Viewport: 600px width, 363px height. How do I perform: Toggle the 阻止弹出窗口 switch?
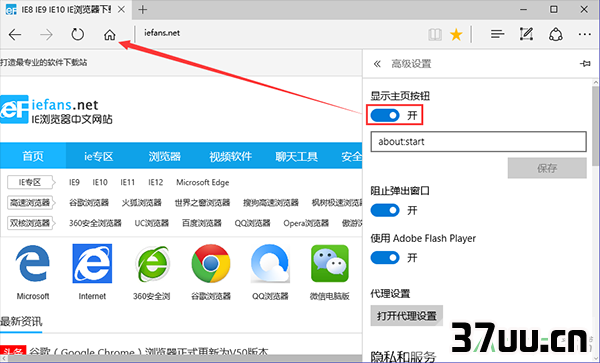[385, 210]
